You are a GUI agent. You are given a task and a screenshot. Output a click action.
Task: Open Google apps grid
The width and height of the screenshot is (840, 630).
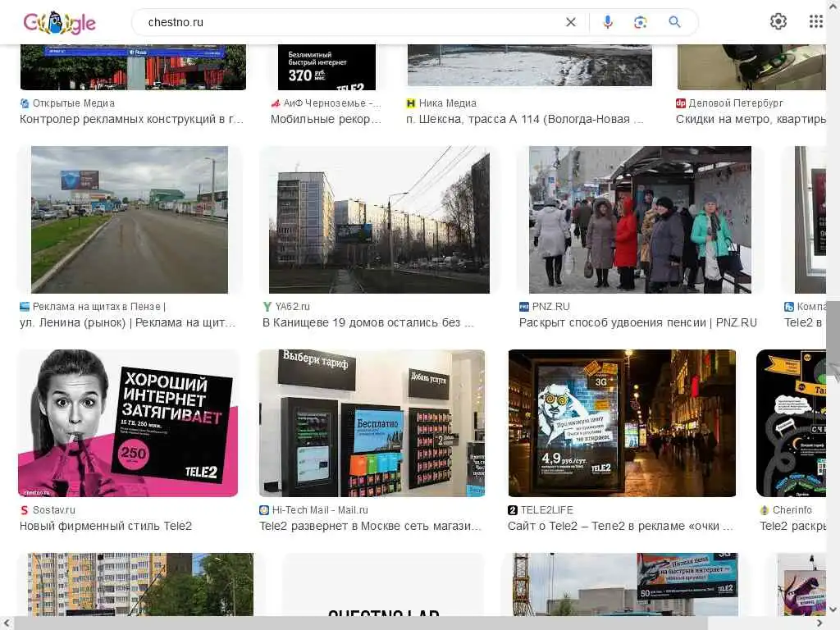tap(815, 21)
